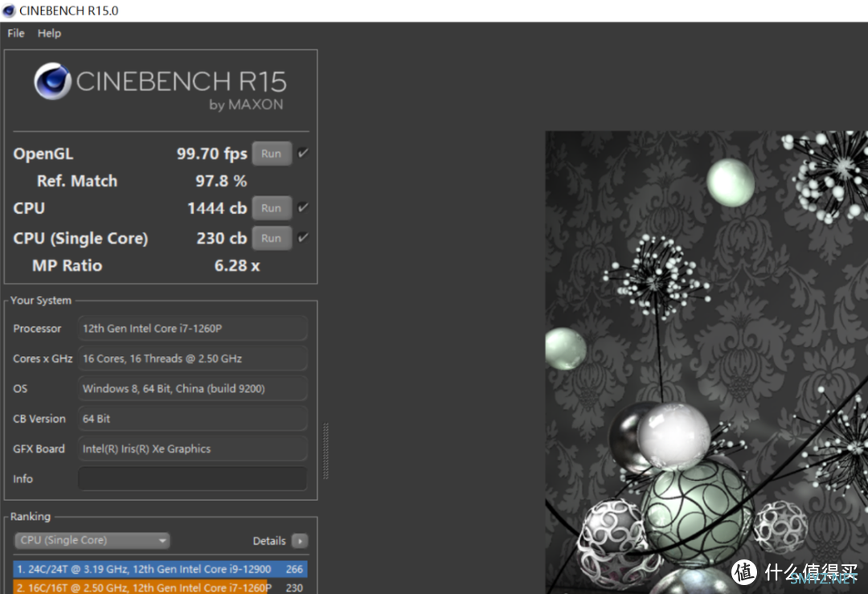
Task: Toggle the CPU test checkbox
Action: pos(303,207)
